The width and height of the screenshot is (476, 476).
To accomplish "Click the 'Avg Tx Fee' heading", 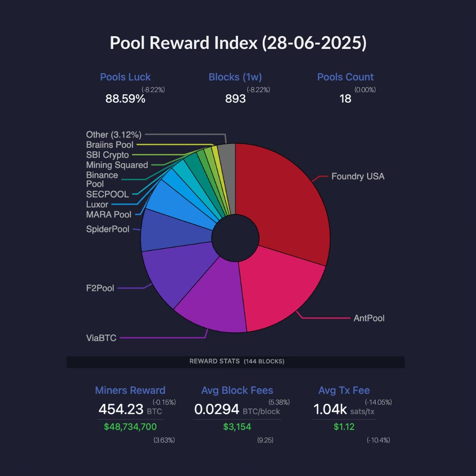I will point(344,390).
